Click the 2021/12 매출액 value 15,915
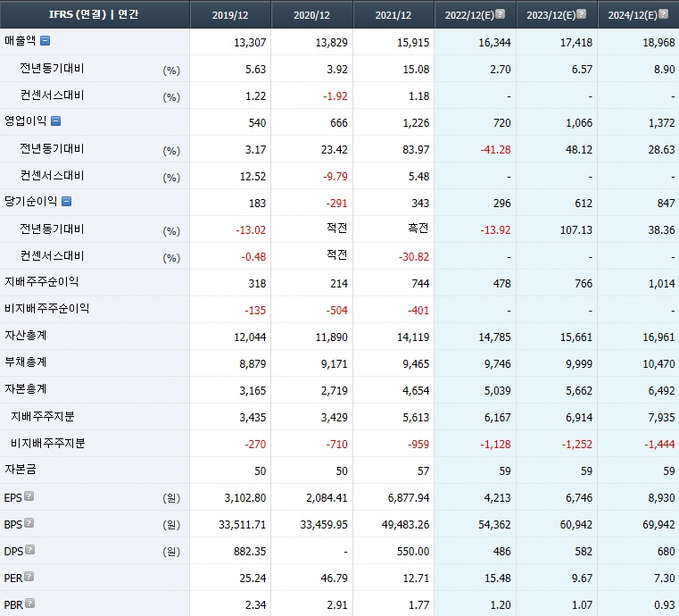 coord(413,43)
